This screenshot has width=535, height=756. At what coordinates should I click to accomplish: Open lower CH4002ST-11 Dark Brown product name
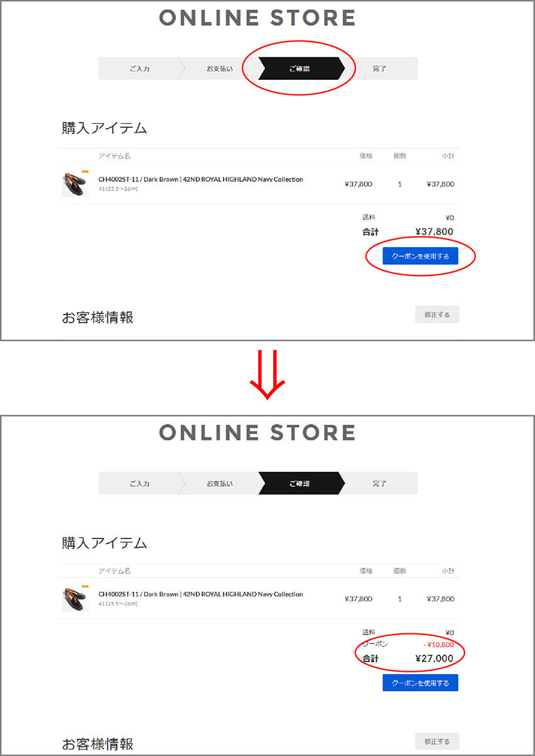201,594
